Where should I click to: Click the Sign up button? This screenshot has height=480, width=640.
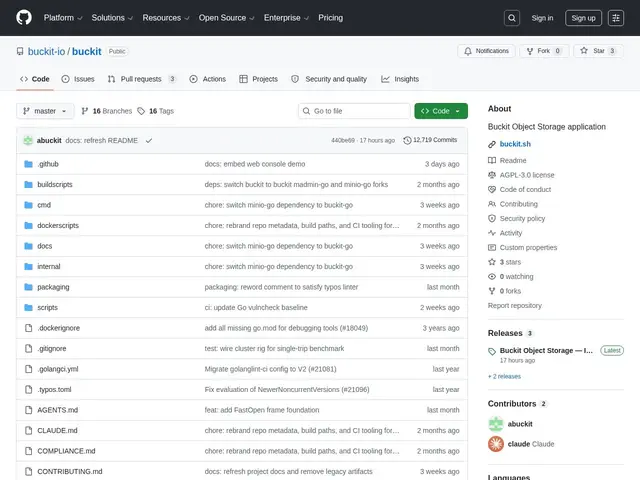point(583,18)
